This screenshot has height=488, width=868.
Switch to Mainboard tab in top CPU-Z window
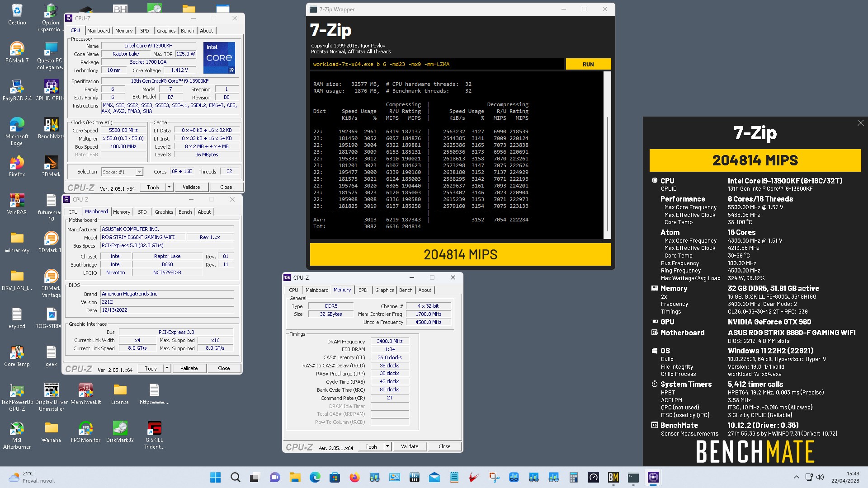click(99, 31)
